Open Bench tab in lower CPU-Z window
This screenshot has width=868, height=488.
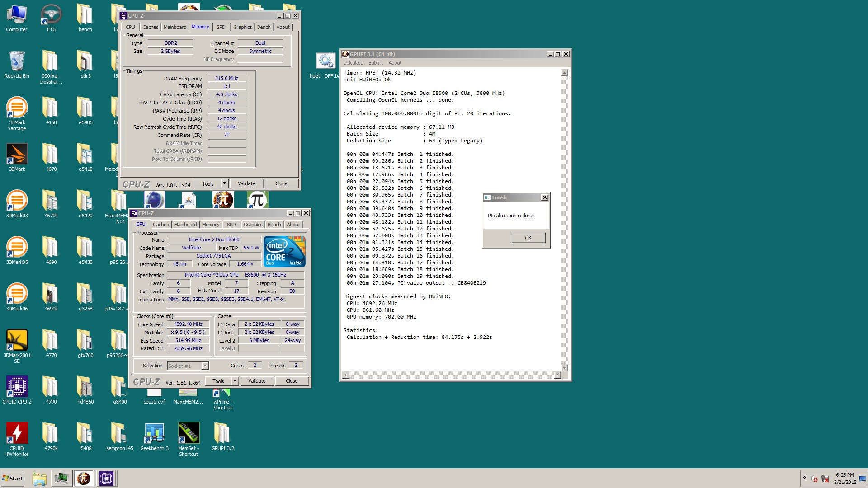tap(274, 225)
